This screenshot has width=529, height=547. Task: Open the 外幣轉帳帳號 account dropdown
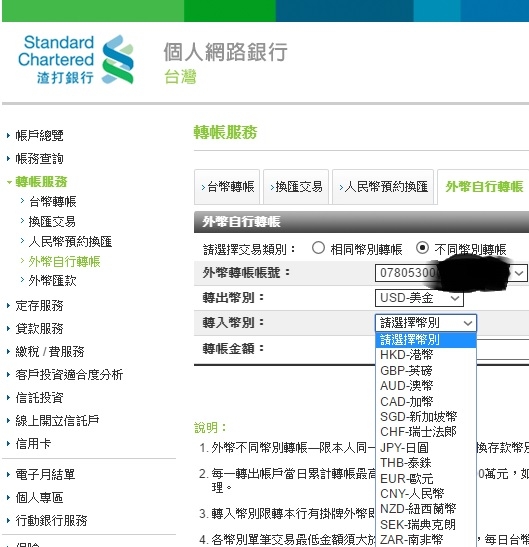pos(451,273)
